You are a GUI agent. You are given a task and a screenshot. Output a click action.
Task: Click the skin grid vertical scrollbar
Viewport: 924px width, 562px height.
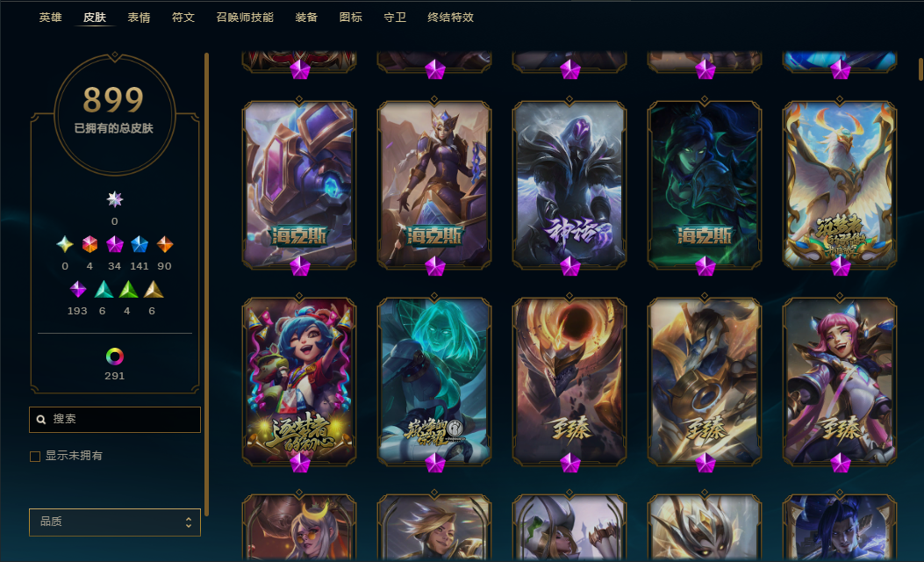pyautogui.click(x=921, y=68)
